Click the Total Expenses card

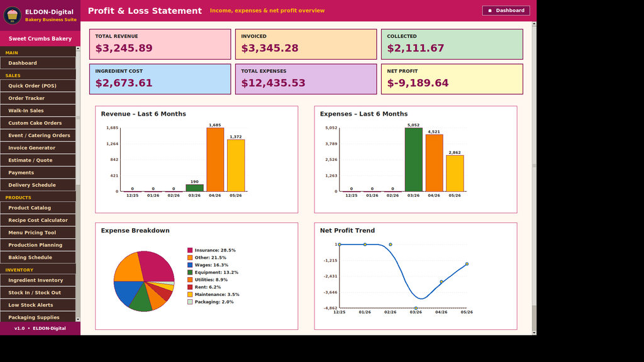click(306, 79)
